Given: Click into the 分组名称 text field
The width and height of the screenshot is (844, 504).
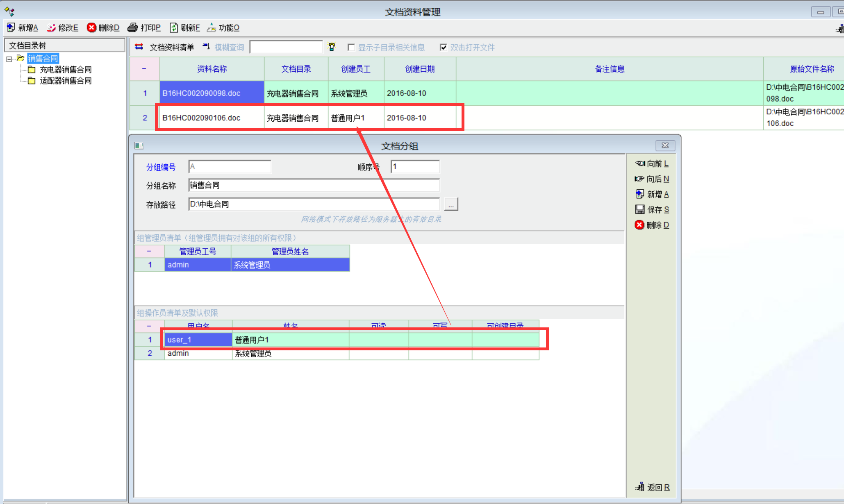Looking at the screenshot, I should pos(314,185).
